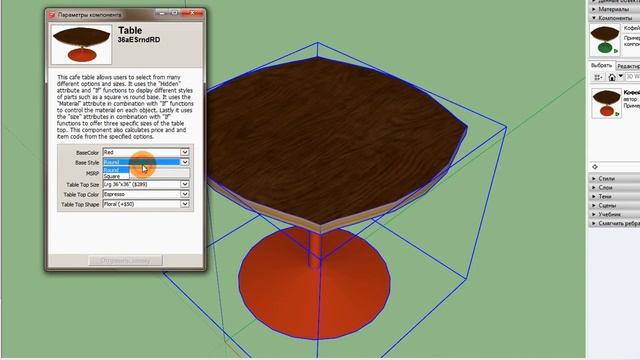Click the greyed apply button at the dialog bottom
Image resolution: width=640 pixels, height=360 pixels.
pos(125,260)
